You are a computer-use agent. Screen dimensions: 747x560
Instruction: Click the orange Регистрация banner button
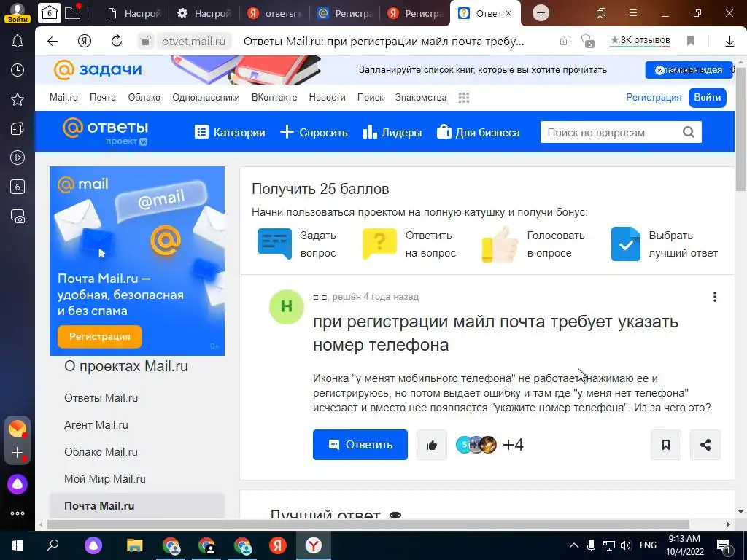click(x=99, y=337)
